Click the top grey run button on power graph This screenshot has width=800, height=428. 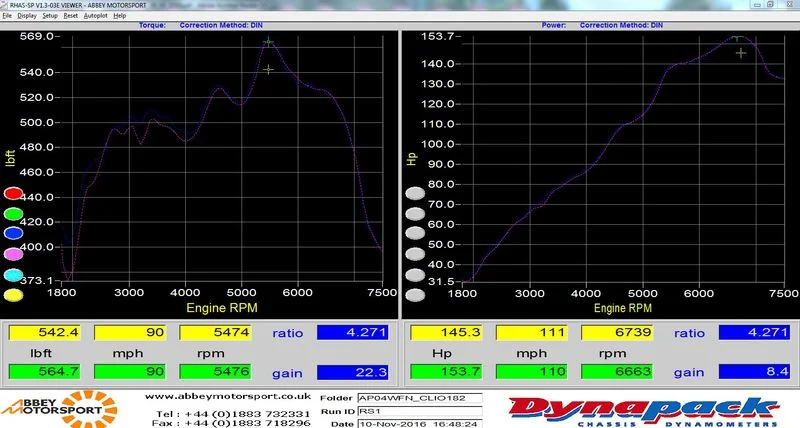coord(415,194)
